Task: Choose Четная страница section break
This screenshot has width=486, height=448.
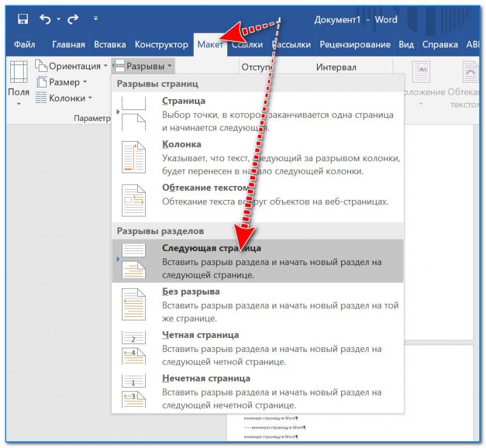Action: click(x=258, y=348)
